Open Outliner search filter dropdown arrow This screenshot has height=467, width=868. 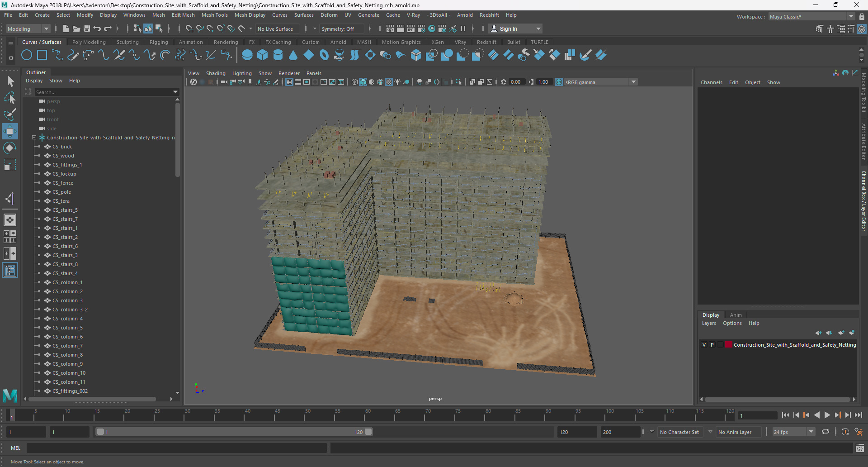point(175,92)
